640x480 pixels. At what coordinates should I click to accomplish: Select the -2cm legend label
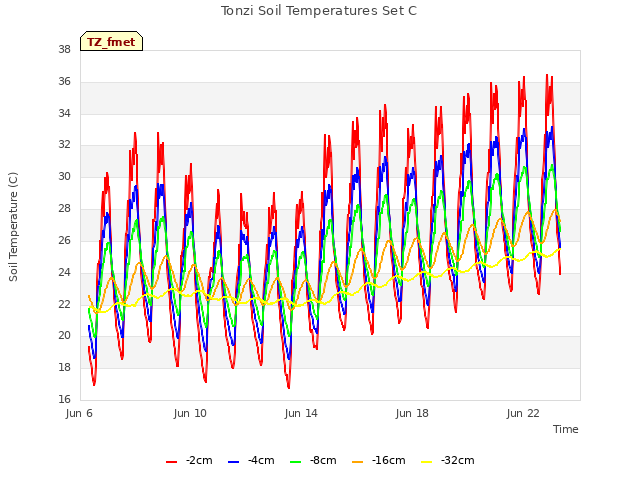pos(199,460)
